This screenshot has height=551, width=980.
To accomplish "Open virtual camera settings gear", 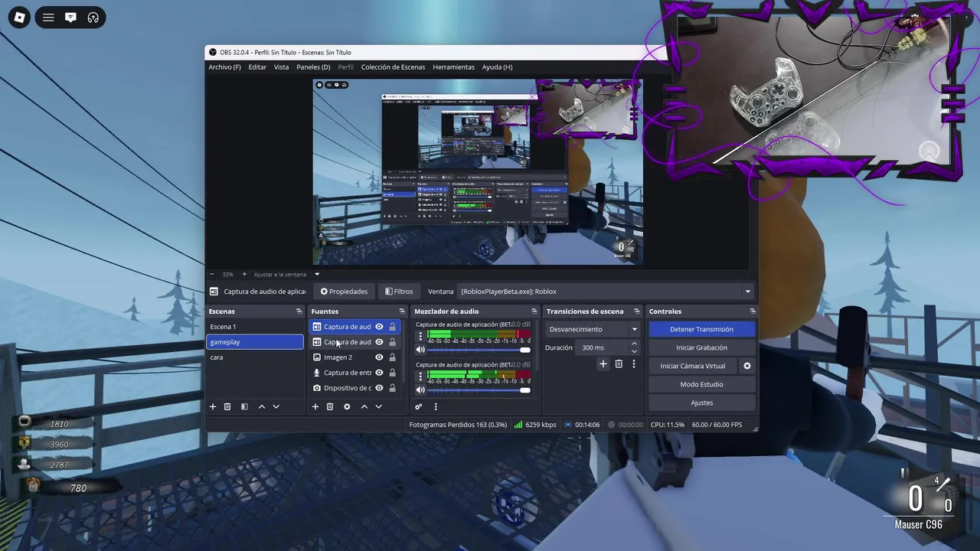I will point(747,366).
